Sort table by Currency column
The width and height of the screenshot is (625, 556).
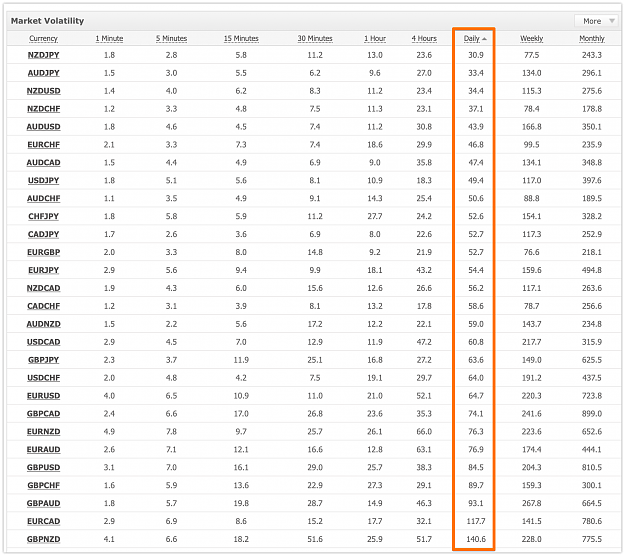click(x=43, y=38)
